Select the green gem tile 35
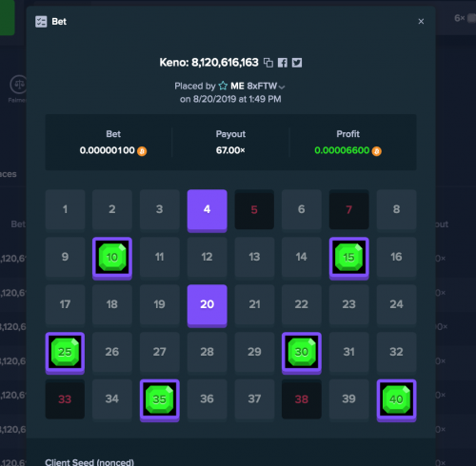Viewport: 476px width, 466px height. coord(160,400)
